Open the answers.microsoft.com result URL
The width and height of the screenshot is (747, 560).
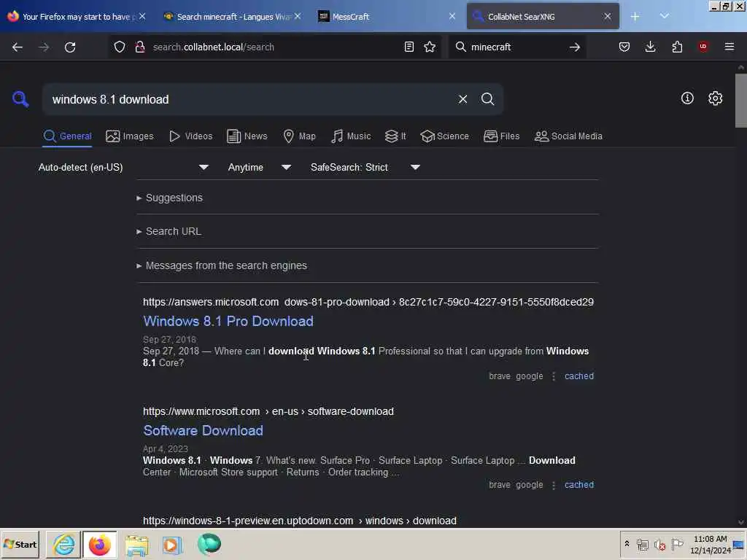368,302
